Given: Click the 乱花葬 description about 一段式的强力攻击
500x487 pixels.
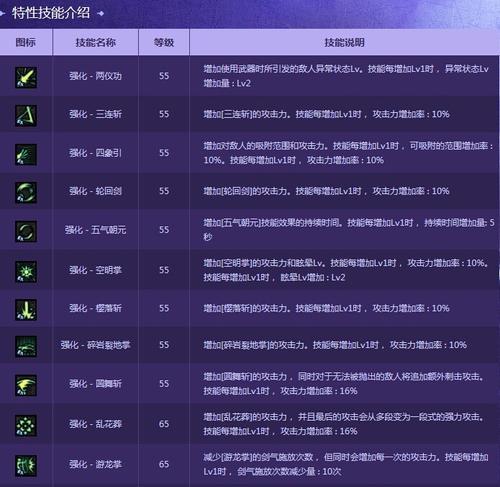Looking at the screenshot, I should (344, 424).
